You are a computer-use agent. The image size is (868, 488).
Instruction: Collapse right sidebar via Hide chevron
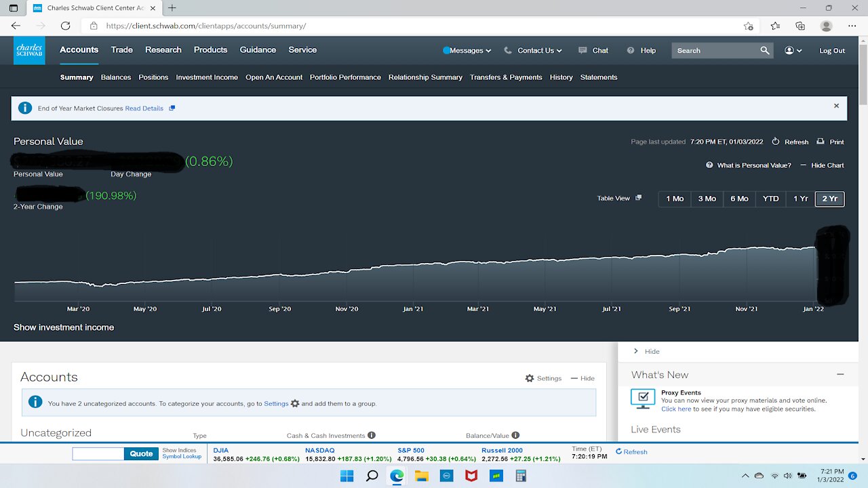(635, 351)
